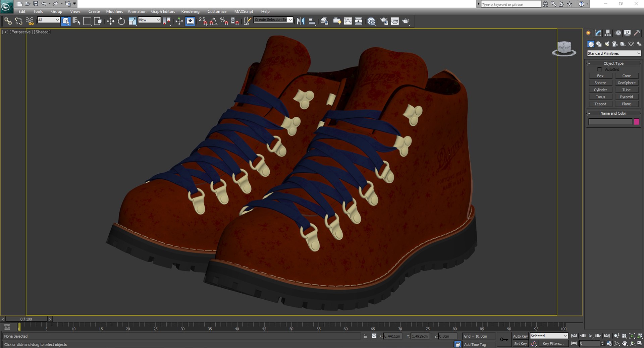Switch to the Modify panel tab

598,33
